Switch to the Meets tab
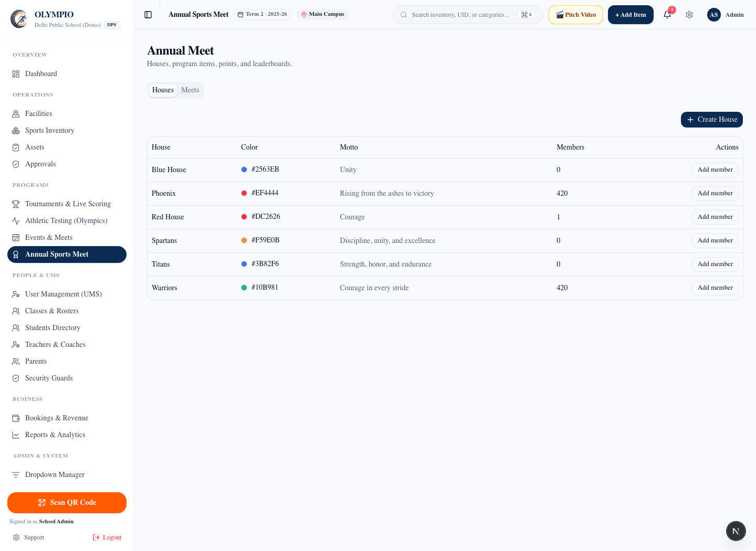 click(x=190, y=90)
